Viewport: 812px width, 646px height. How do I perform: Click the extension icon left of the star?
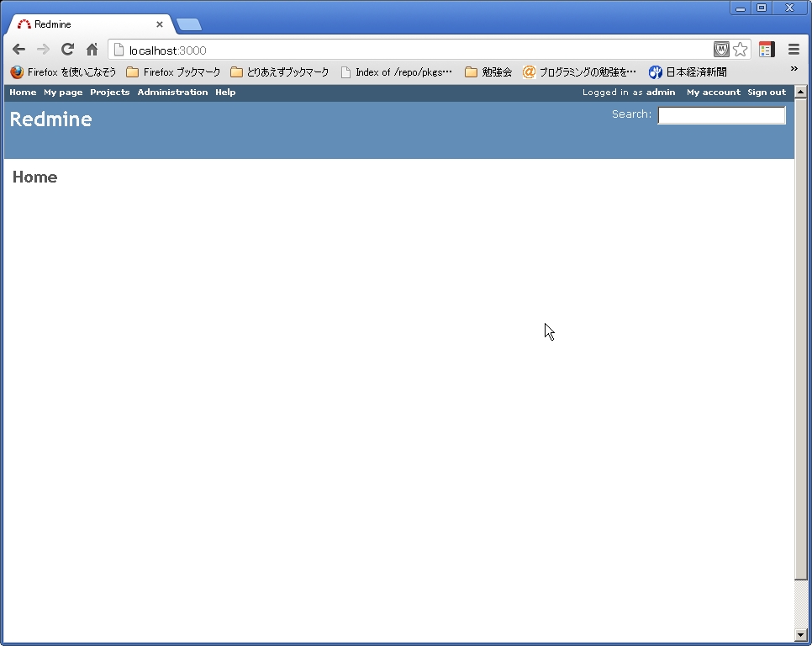pos(721,50)
